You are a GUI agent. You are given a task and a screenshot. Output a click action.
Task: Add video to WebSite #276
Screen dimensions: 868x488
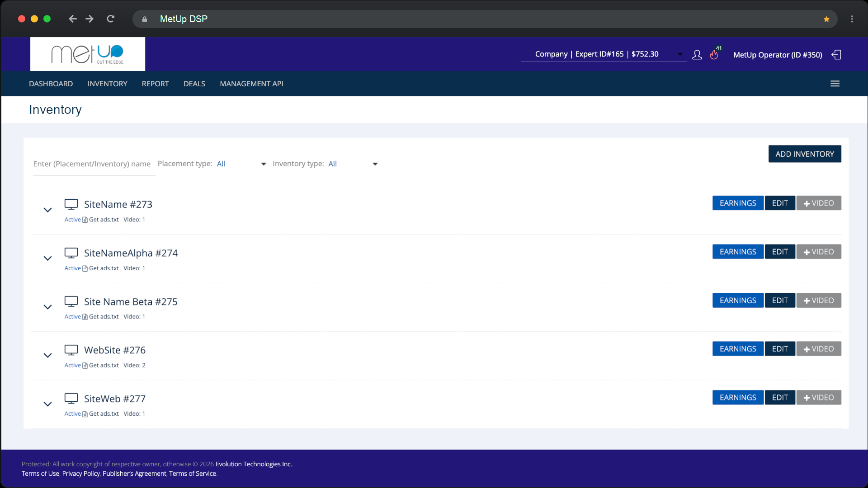[x=819, y=349]
